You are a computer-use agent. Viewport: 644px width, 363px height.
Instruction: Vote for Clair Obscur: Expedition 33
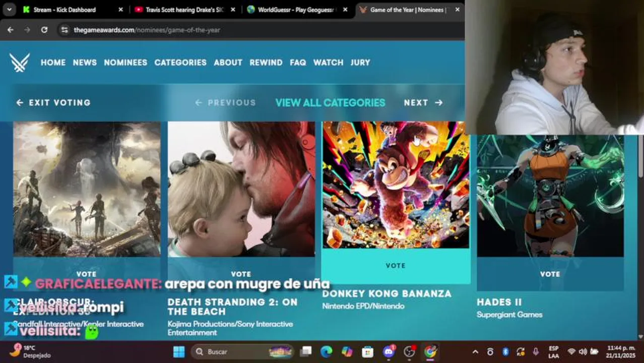pyautogui.click(x=87, y=274)
